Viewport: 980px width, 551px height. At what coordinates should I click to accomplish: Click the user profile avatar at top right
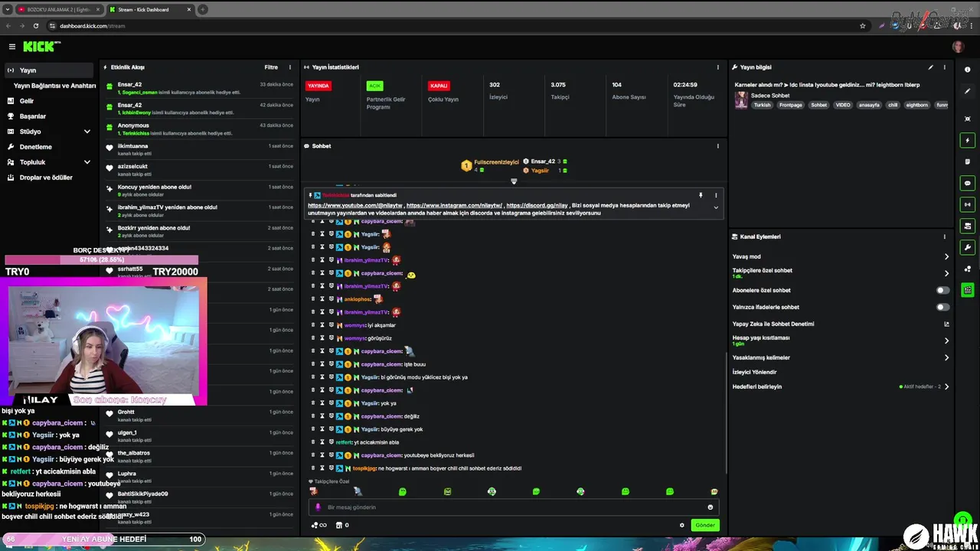click(x=958, y=47)
